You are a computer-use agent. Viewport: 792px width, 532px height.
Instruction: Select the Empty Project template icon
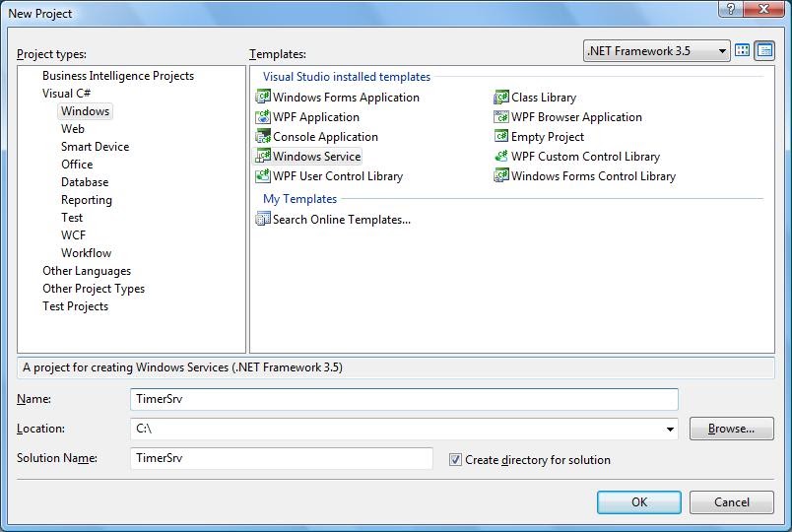click(501, 136)
